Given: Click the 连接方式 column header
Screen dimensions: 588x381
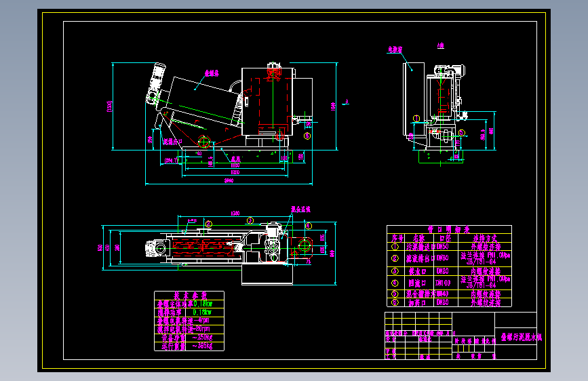Looking at the screenshot, I should [485, 238].
